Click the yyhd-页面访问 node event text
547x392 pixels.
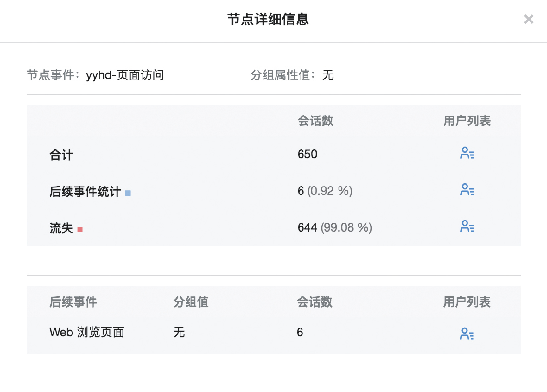125,75
